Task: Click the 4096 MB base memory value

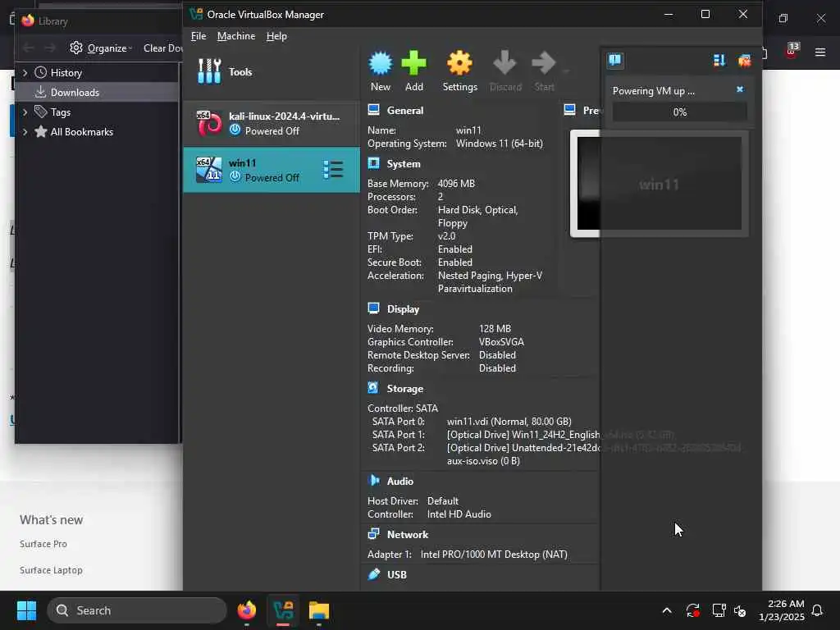Action: coord(456,183)
